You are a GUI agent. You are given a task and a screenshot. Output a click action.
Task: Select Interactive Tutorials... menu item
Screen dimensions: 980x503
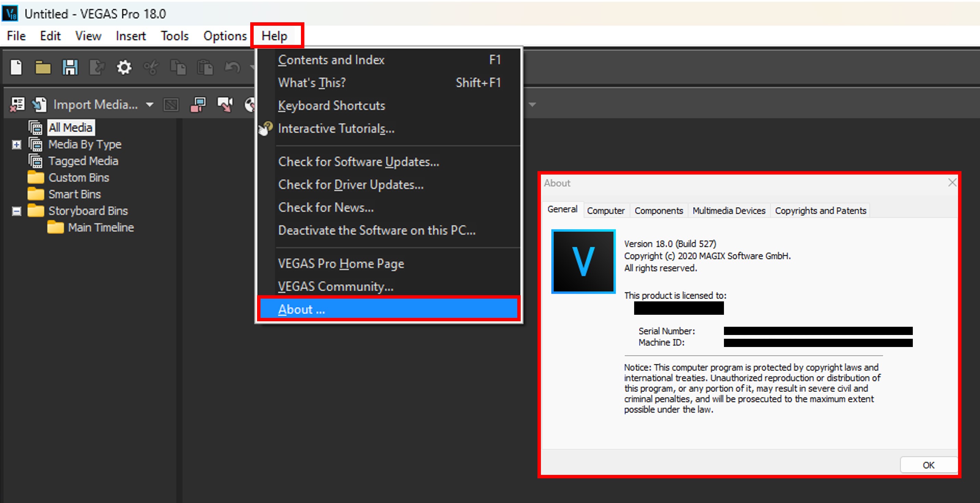coord(389,128)
